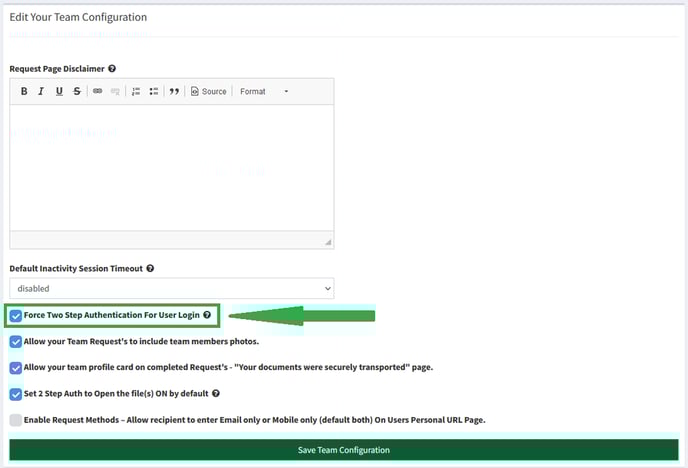Toggle team profile card checkbox
The width and height of the screenshot is (688, 468).
pos(16,368)
